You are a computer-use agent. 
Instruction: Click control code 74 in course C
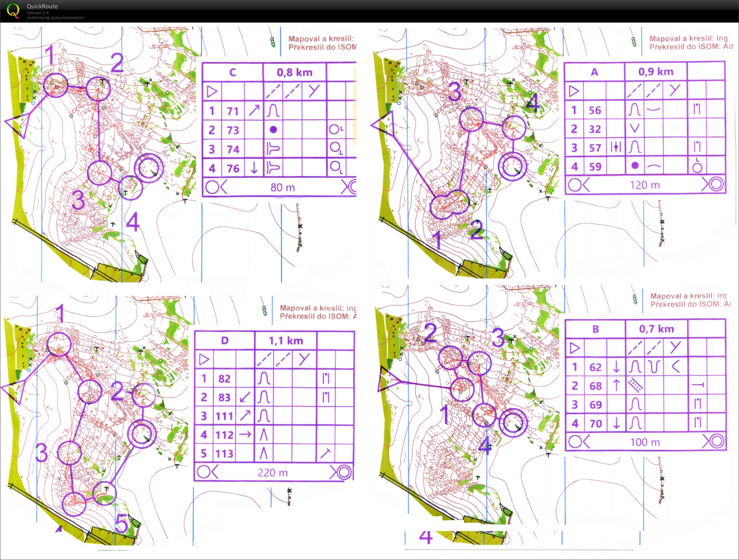point(233,149)
